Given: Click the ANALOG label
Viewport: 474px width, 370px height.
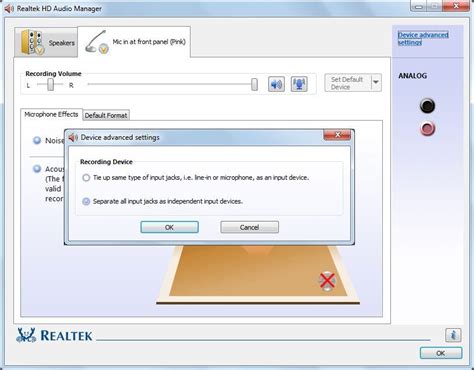Looking at the screenshot, I should (x=413, y=76).
